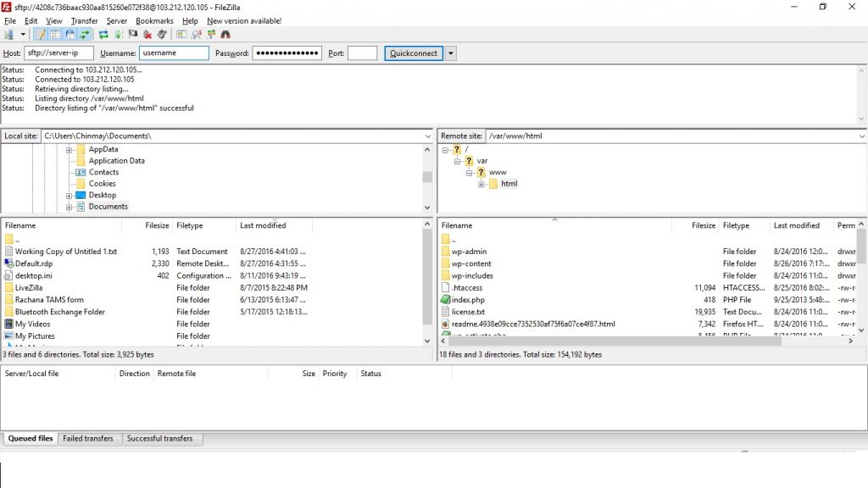Screen dimensions: 868x488
Task: Click the Refresh file lists icon
Action: pyautogui.click(x=103, y=35)
